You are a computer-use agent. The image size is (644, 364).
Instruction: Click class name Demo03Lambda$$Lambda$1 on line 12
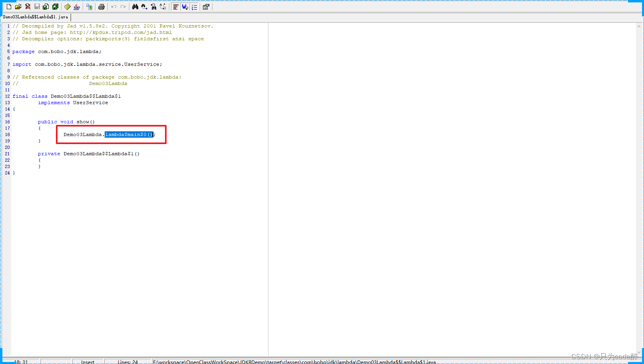click(x=86, y=96)
